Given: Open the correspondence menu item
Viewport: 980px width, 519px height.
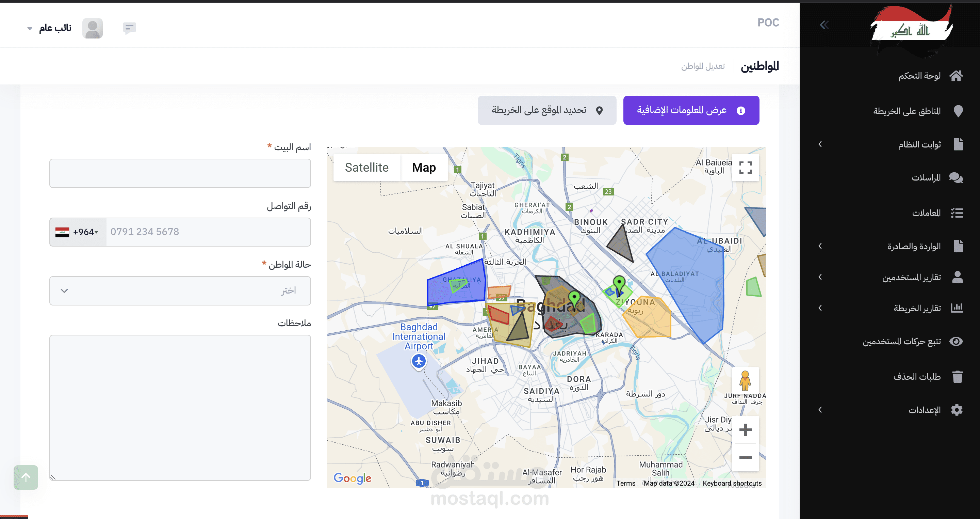Looking at the screenshot, I should pyautogui.click(x=926, y=178).
